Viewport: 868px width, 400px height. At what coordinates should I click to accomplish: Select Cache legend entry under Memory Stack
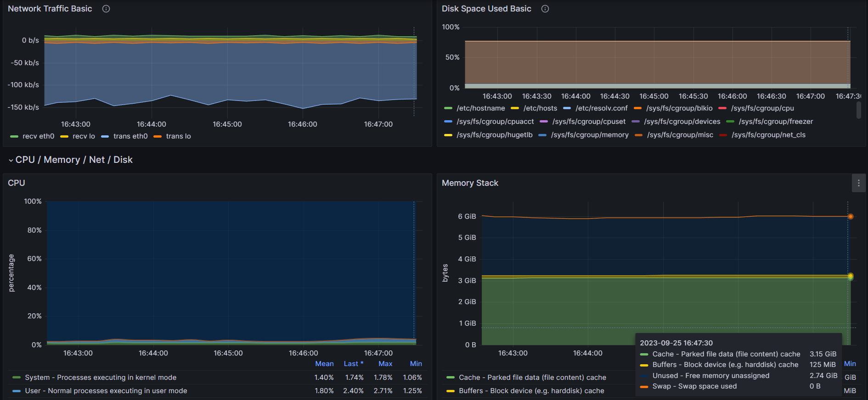click(532, 378)
